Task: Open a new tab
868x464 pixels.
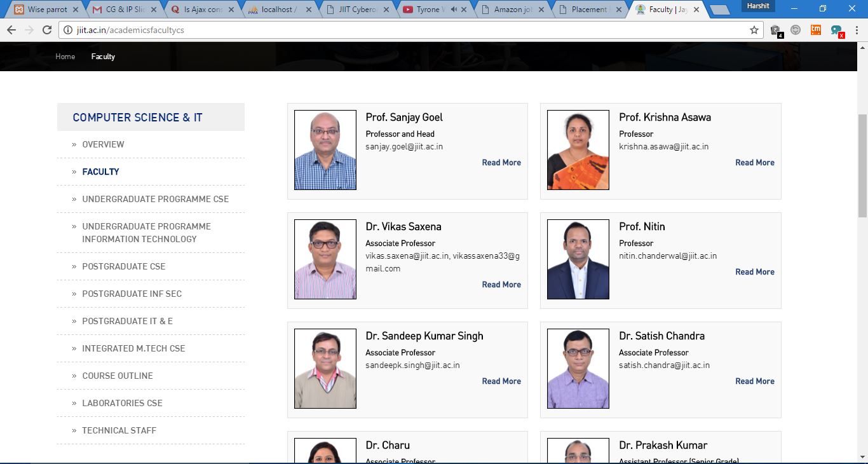Action: (719, 10)
